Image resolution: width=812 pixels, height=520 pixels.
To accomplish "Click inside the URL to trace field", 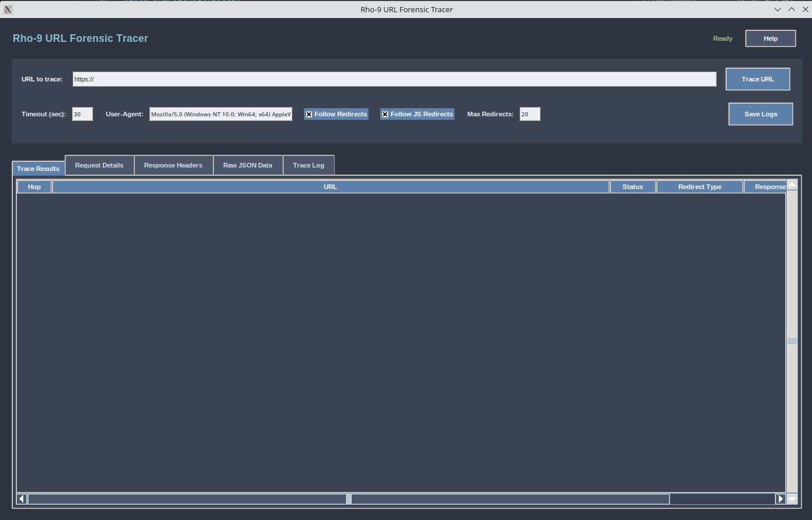I will 394,79.
